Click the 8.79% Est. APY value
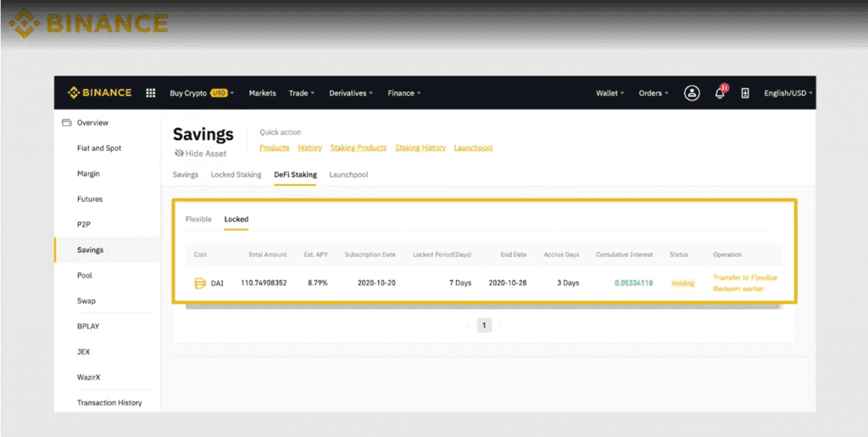Screen dimensions: 868x437 [x=318, y=283]
